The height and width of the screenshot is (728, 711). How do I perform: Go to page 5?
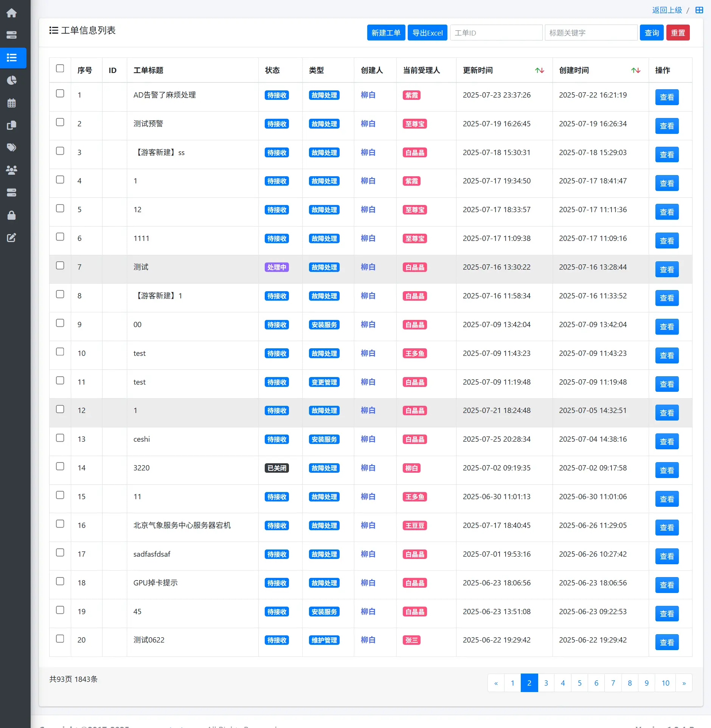[579, 683]
